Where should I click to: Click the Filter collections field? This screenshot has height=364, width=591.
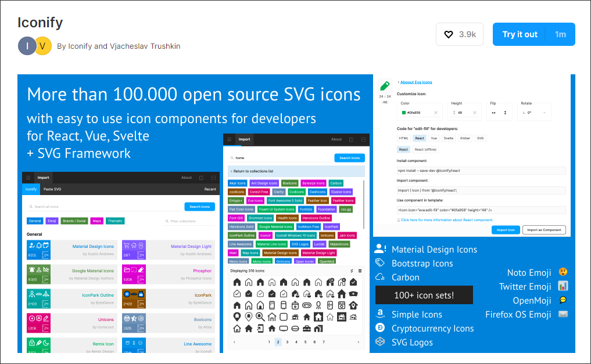coord(189,221)
